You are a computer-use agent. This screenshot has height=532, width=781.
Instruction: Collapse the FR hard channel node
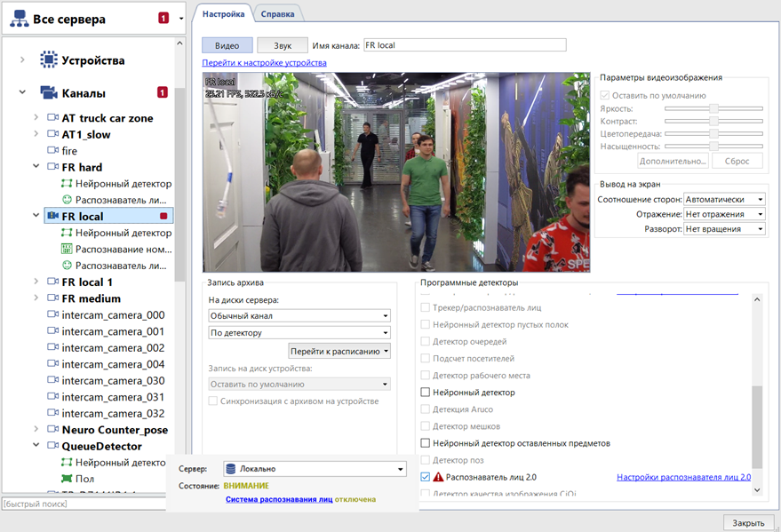click(36, 166)
